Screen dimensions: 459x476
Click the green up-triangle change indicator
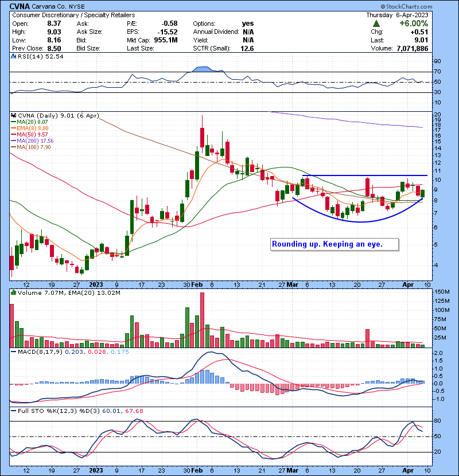pyautogui.click(x=376, y=24)
